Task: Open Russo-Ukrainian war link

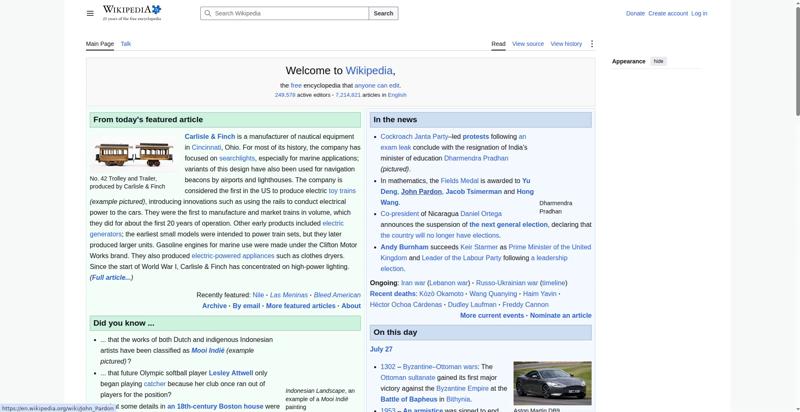Action: point(507,283)
